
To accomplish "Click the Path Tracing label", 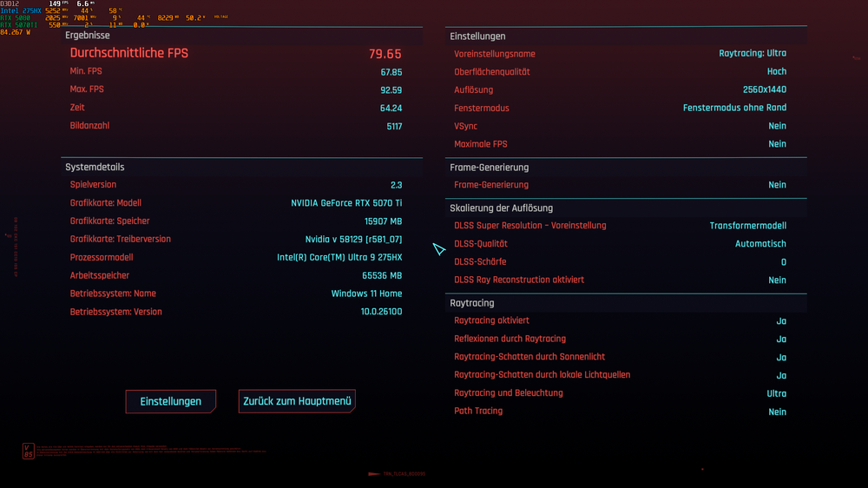I will pos(478,411).
